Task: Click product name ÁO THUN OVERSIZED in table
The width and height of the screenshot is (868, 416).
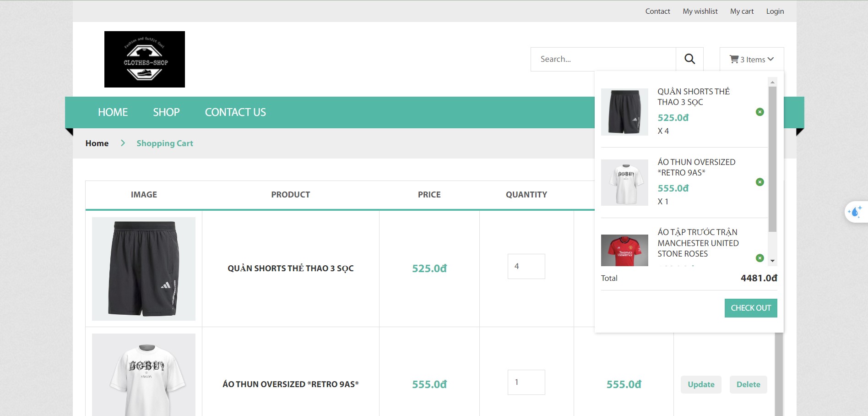Action: (x=291, y=384)
